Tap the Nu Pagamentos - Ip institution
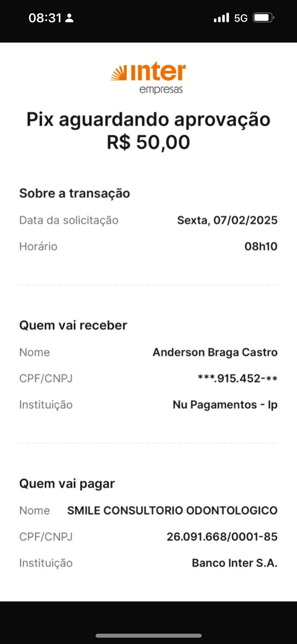The width and height of the screenshot is (297, 644). (x=225, y=405)
